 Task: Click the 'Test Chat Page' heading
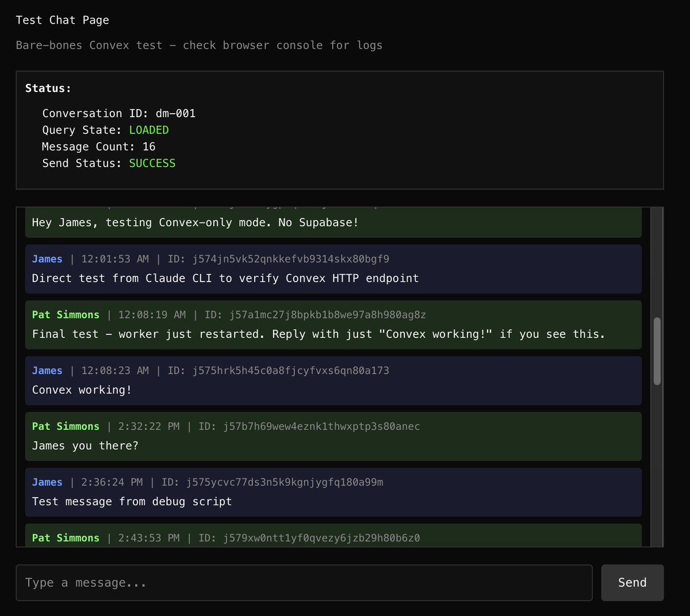pos(62,20)
